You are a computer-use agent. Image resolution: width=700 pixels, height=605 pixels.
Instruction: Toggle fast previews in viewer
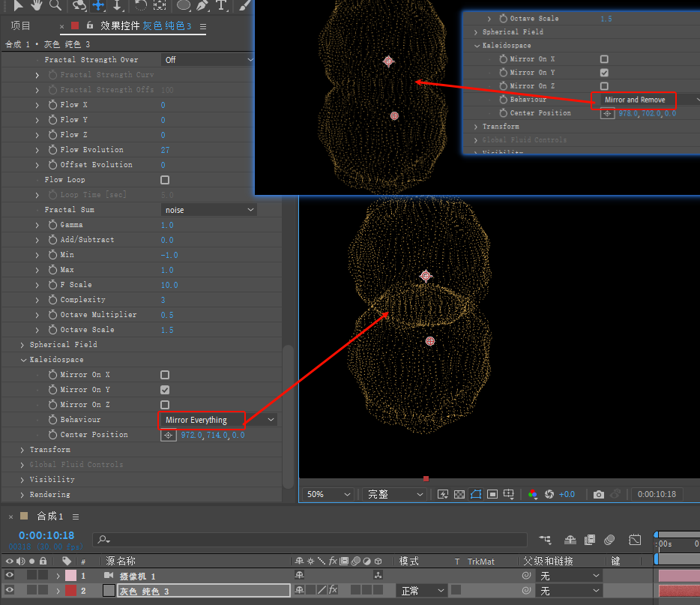pos(443,494)
